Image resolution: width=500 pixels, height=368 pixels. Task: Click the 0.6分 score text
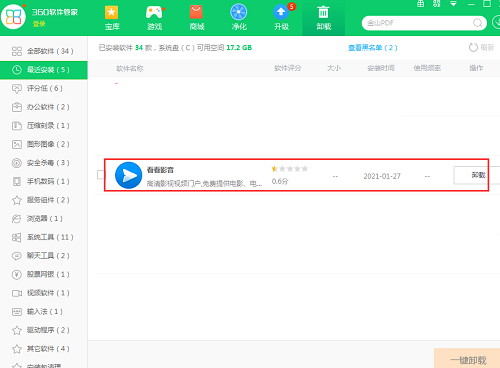280,181
